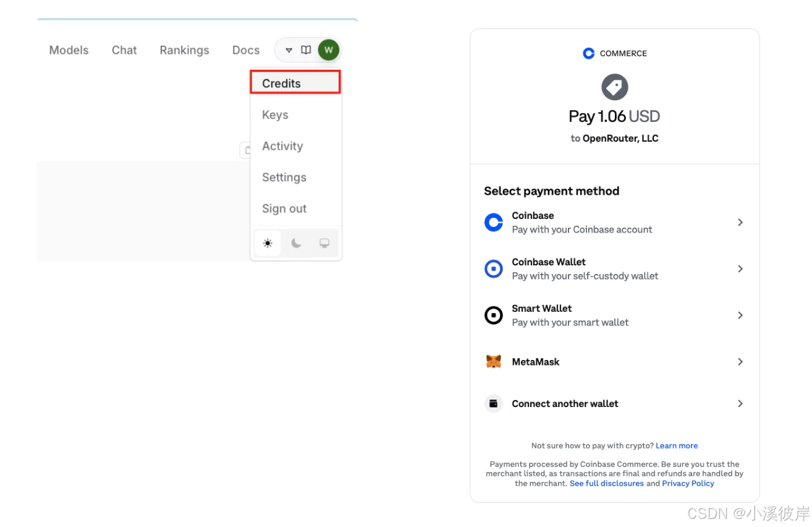Select Connect another wallet label
The image size is (812, 527).
point(565,403)
